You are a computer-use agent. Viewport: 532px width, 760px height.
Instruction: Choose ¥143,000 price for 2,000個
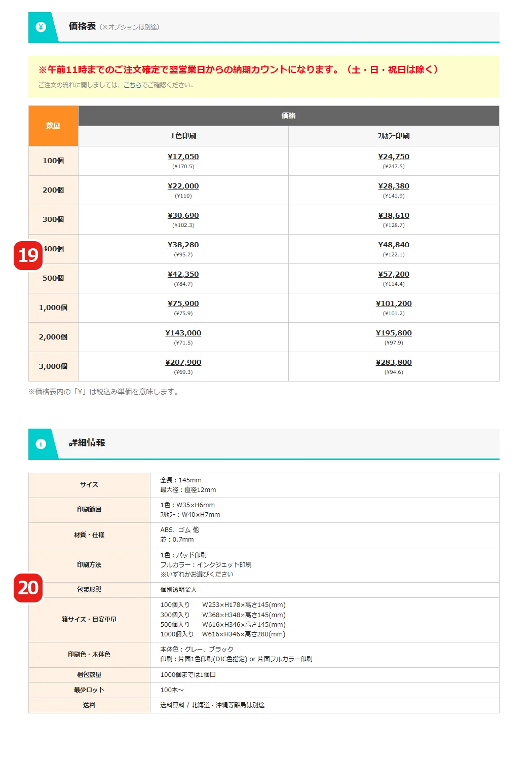(183, 333)
